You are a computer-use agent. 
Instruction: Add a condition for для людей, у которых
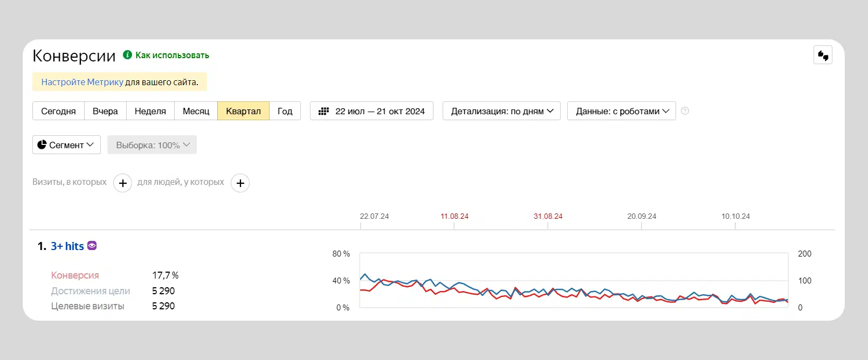click(x=240, y=183)
